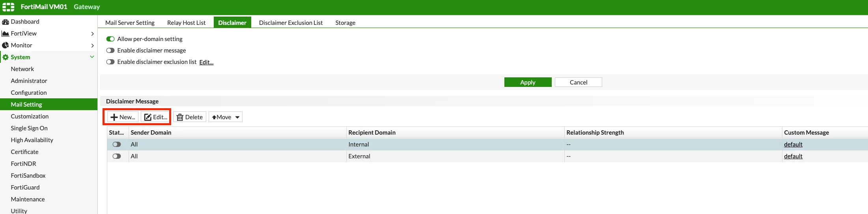This screenshot has width=868, height=214.
Task: Click the up arrow icon on Move
Action: pyautogui.click(x=214, y=117)
